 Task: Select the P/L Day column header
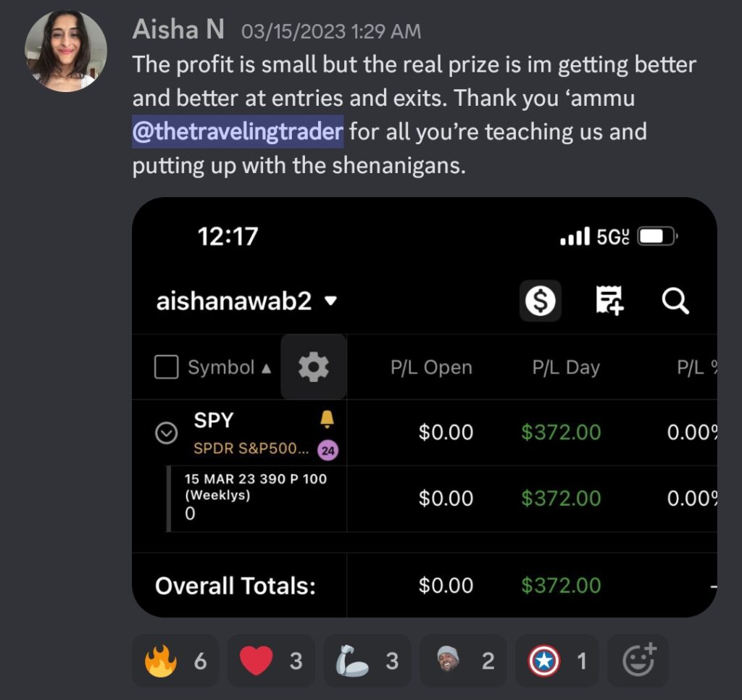[x=566, y=367]
